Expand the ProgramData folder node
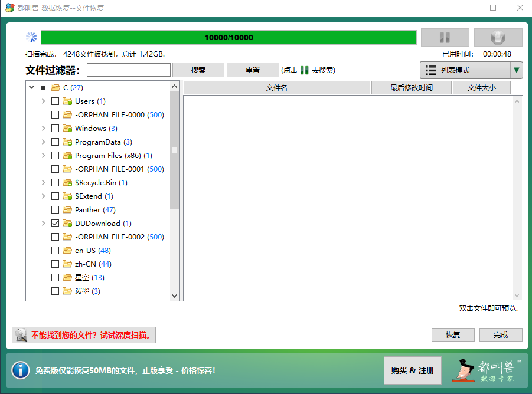The height and width of the screenshot is (394, 532). click(44, 142)
